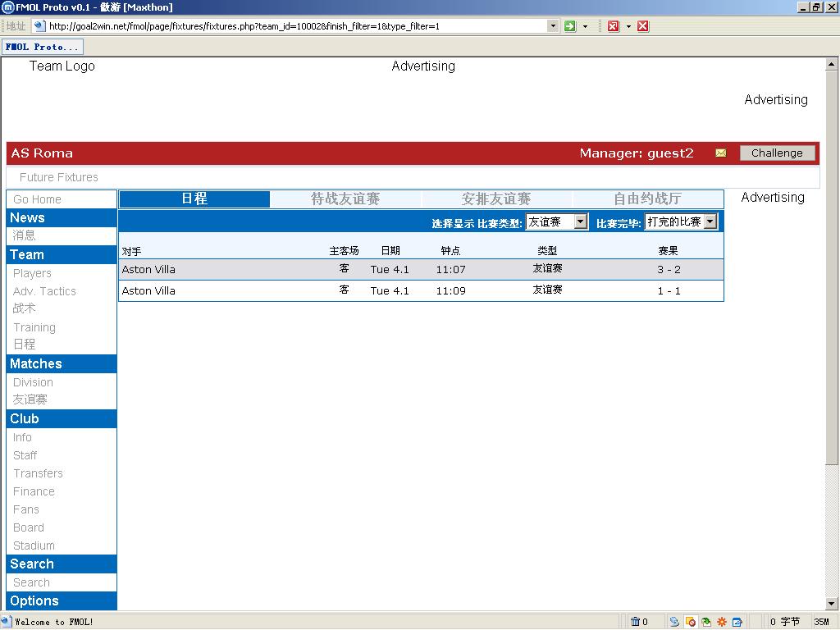
Task: Toggle the popup blocker icon in status bar
Action: click(691, 622)
